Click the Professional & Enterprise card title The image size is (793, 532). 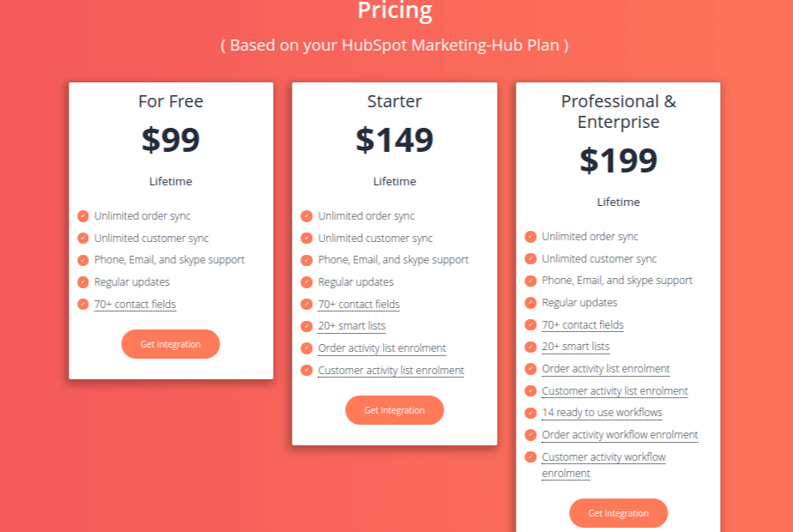point(618,112)
